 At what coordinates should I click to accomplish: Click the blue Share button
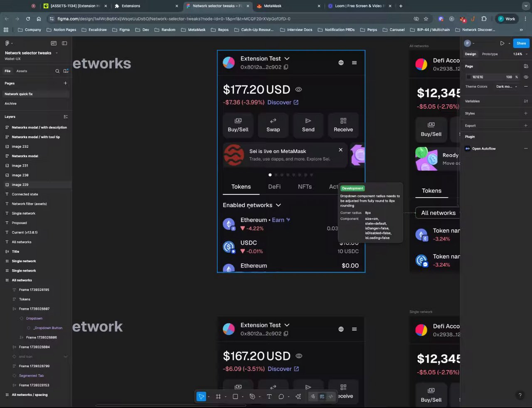[521, 43]
